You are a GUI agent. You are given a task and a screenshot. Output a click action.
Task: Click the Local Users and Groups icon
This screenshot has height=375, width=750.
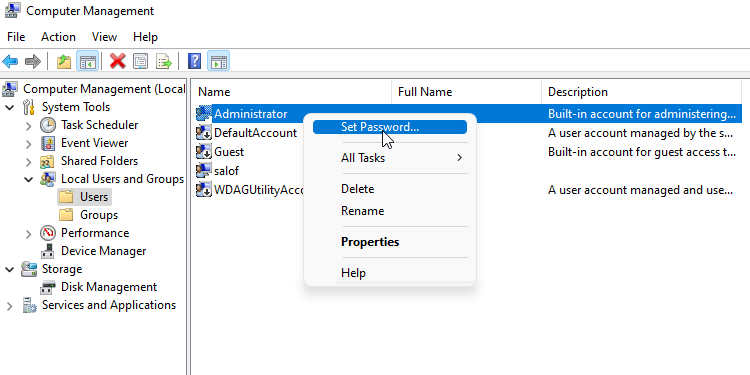[x=48, y=179]
